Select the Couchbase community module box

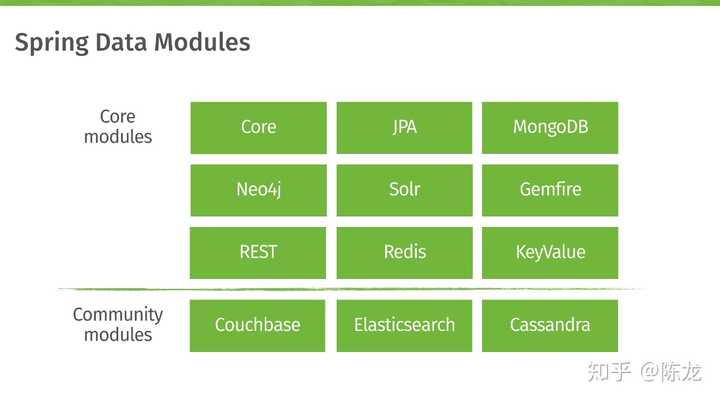(258, 325)
